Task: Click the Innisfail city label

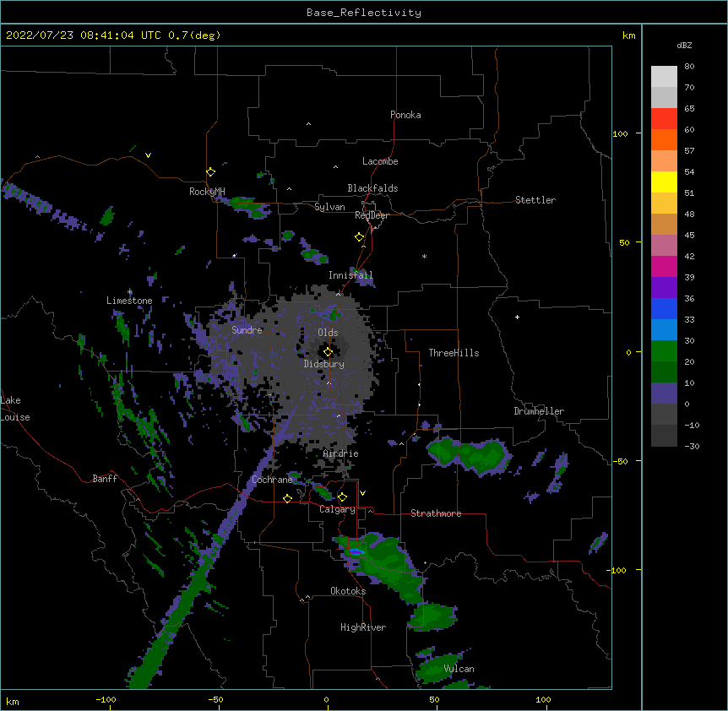Action: pyautogui.click(x=350, y=275)
